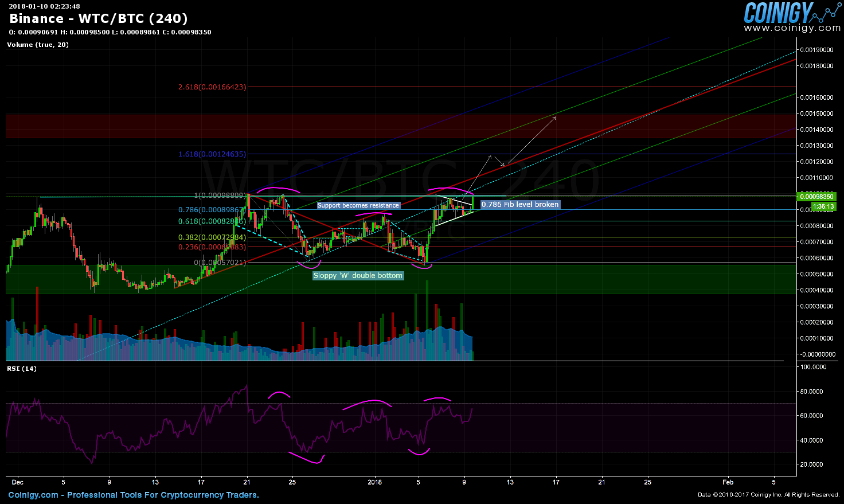The height and width of the screenshot is (504, 844).
Task: Click the Binance - WTC/BTC (240) chart title
Action: click(99, 18)
